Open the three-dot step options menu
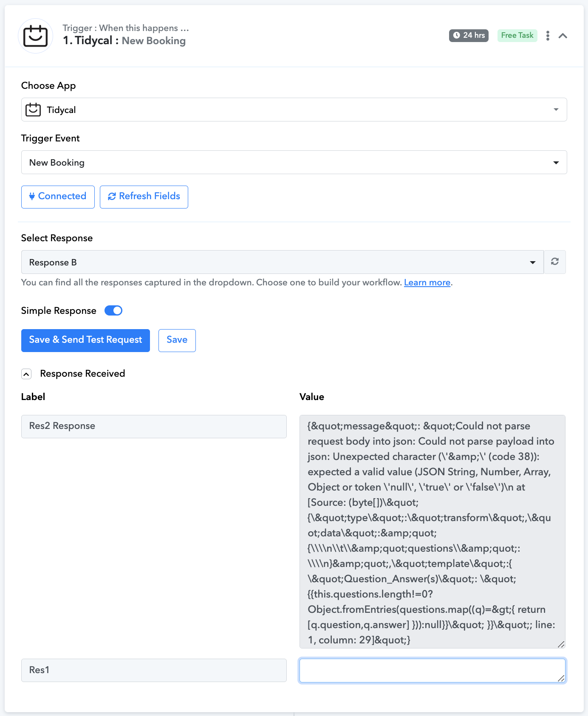 [548, 36]
